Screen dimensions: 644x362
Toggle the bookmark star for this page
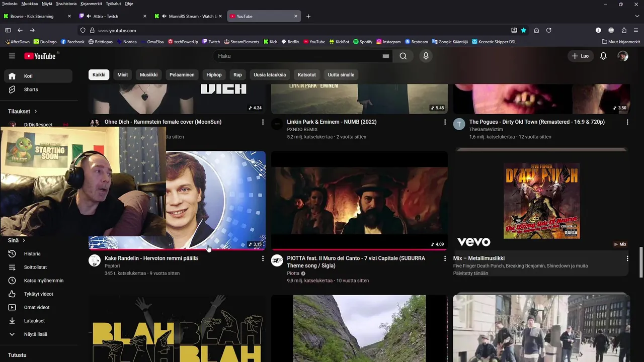(x=524, y=30)
